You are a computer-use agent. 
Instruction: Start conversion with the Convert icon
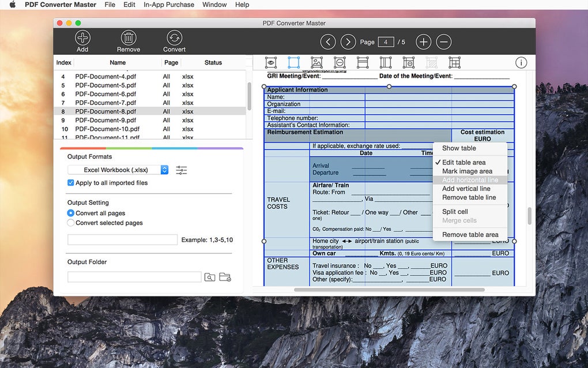[174, 38]
